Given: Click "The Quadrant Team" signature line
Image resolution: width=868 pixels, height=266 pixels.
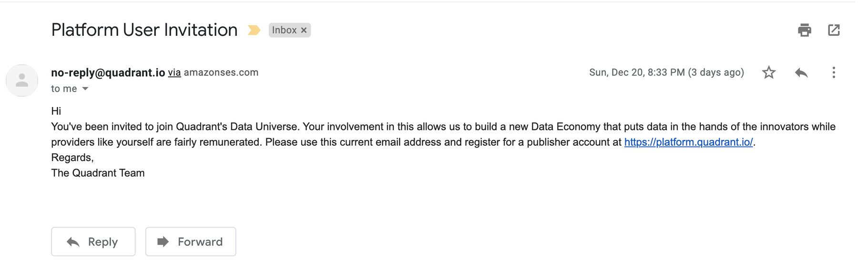Looking at the screenshot, I should click(98, 173).
